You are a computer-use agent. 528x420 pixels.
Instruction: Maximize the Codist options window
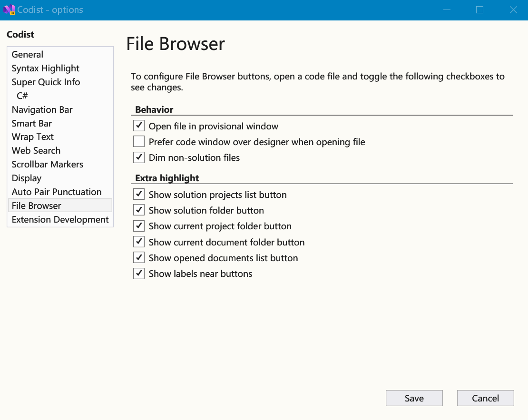(480, 10)
